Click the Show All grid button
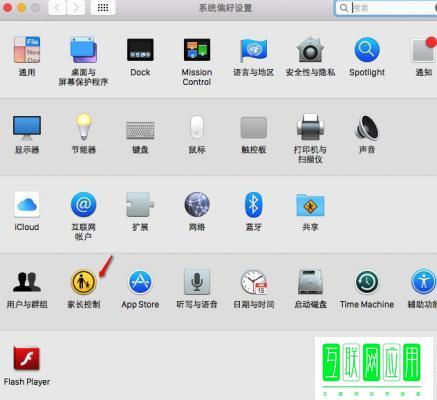The image size is (437, 400). 103,7
